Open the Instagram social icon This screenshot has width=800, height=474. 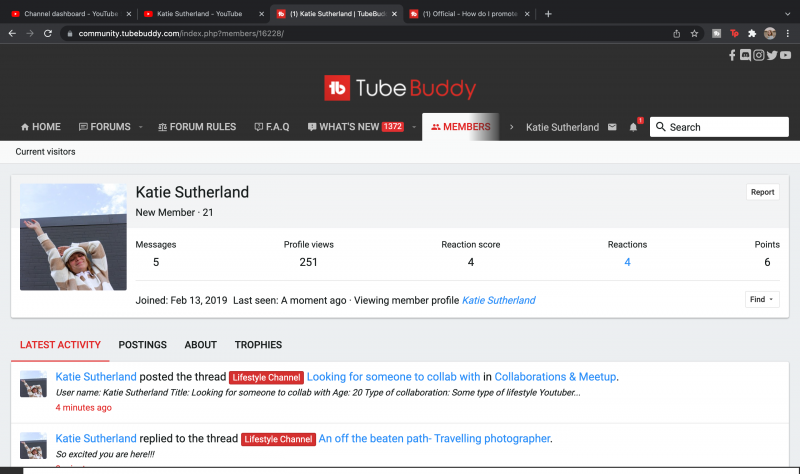759,55
